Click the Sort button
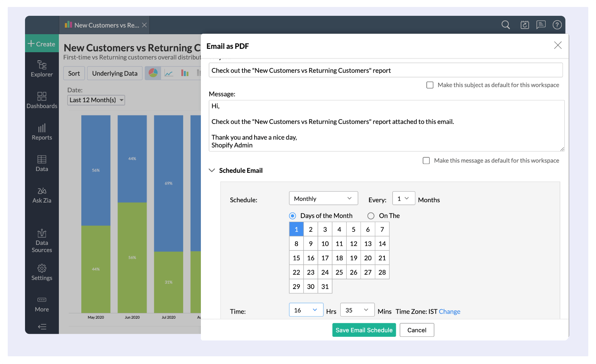 [74, 73]
